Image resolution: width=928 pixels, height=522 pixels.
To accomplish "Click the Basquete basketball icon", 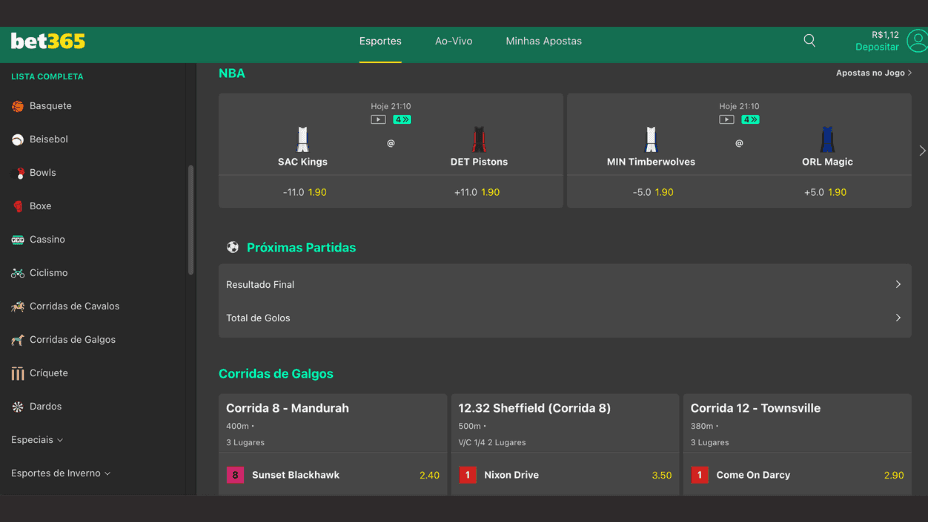I will click(x=18, y=106).
